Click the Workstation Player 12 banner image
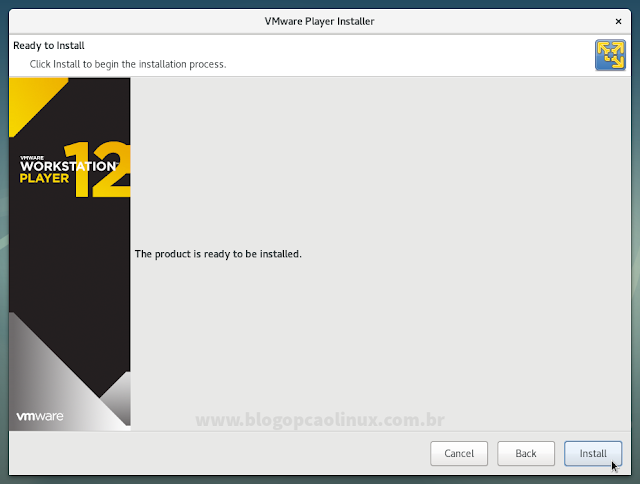The height and width of the screenshot is (484, 640). coord(70,254)
